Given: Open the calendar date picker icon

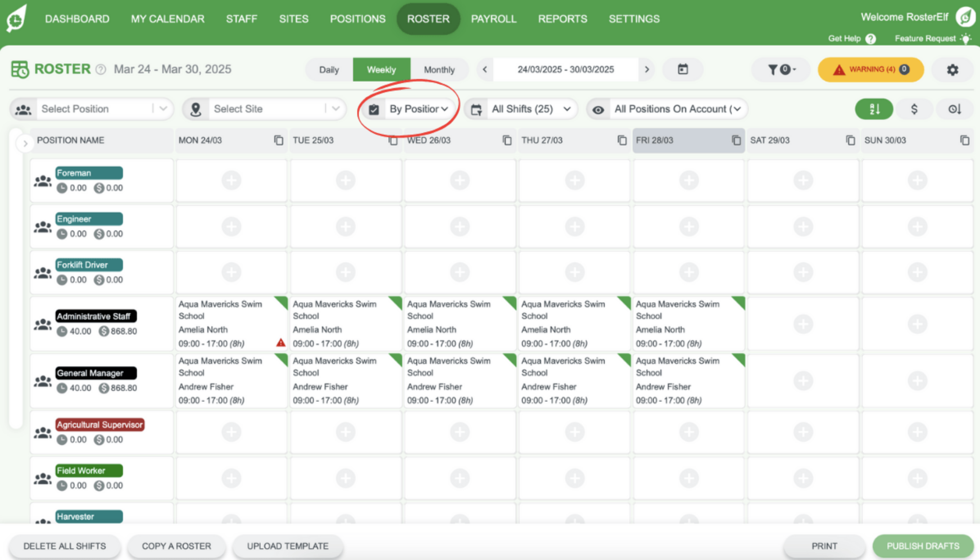Looking at the screenshot, I should click(x=683, y=69).
